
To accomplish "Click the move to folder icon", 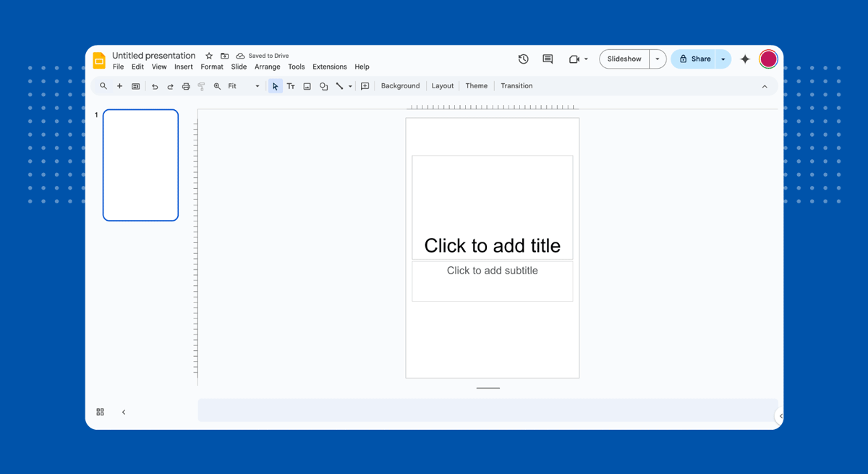I will click(225, 56).
